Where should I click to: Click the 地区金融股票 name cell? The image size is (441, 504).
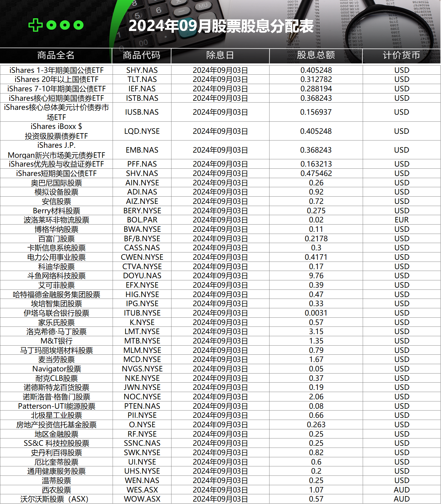pos(56,434)
